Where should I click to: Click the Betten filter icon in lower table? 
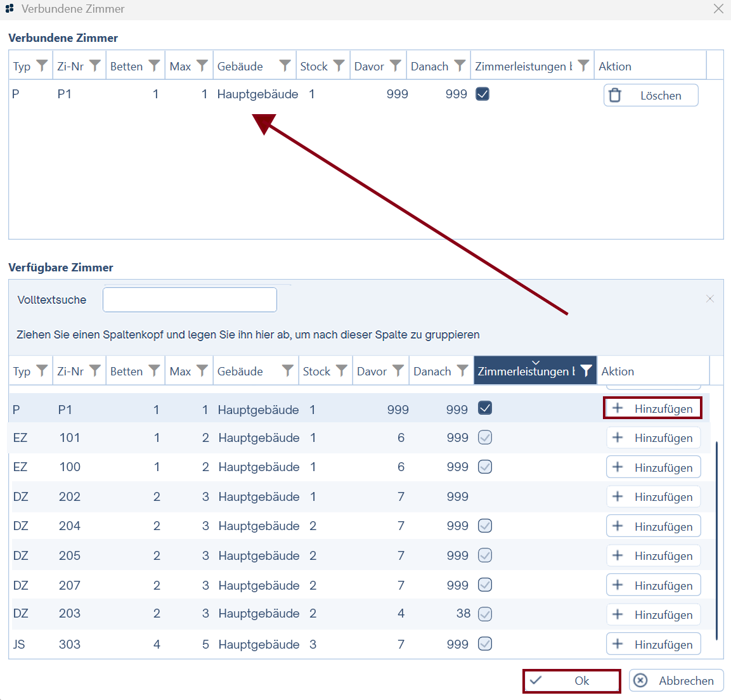click(154, 371)
